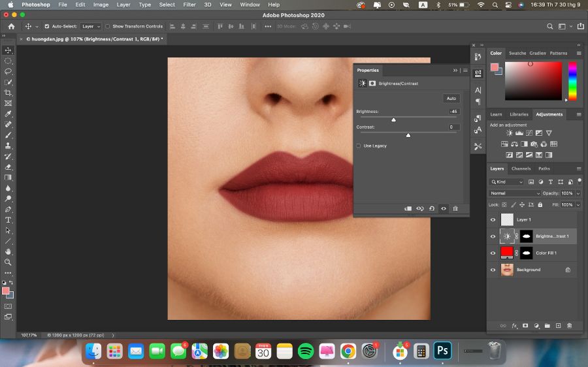Select the Move tool in toolbar
The width and height of the screenshot is (588, 367).
point(8,50)
